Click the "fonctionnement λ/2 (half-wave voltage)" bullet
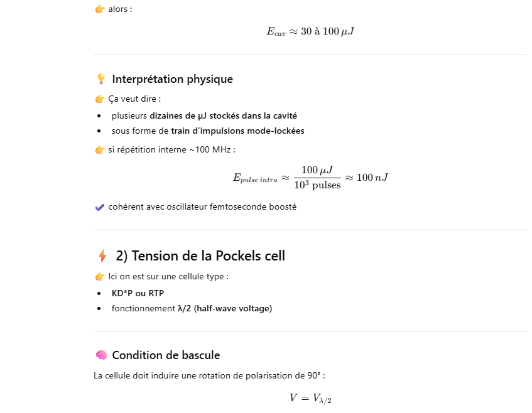532x413 pixels. click(x=192, y=309)
